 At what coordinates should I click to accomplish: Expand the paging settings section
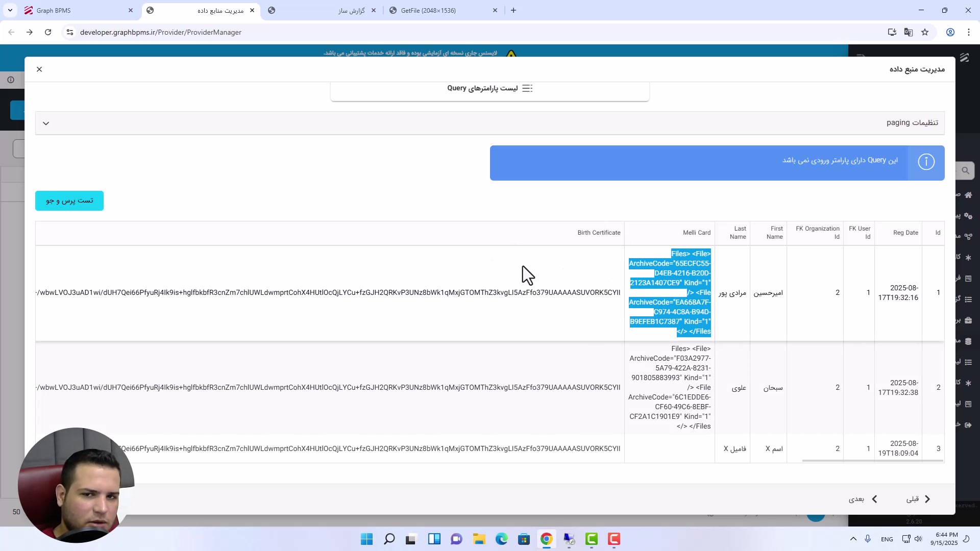pyautogui.click(x=46, y=123)
